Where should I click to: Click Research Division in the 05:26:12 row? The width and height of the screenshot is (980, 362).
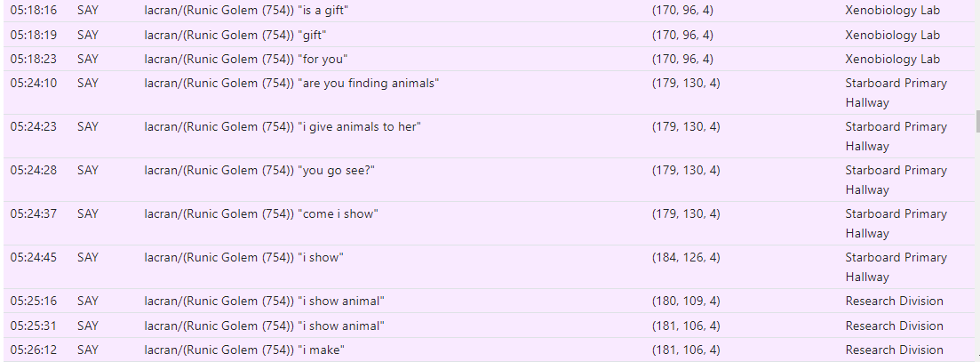pyautogui.click(x=895, y=350)
